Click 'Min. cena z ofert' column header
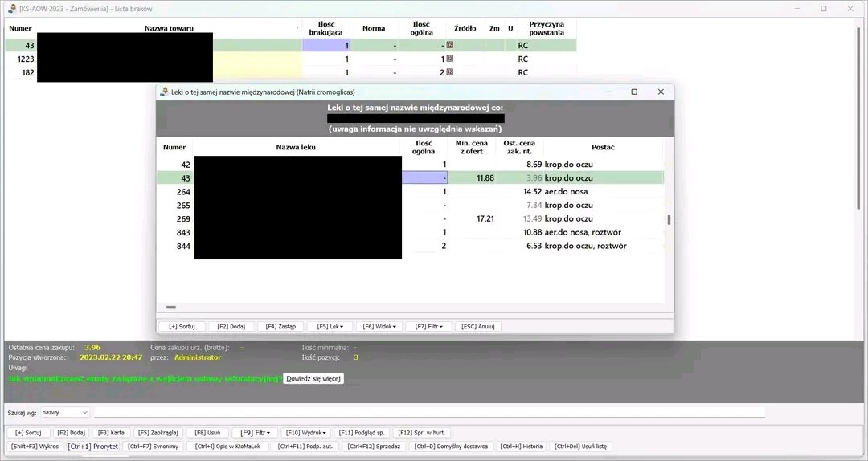868x461 pixels. tap(471, 147)
